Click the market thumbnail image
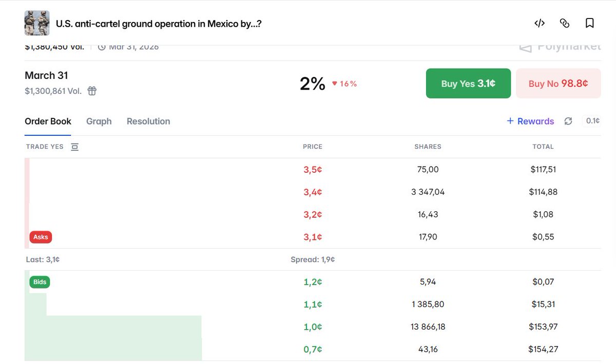Image resolution: width=616 pixels, height=364 pixels. click(x=37, y=23)
